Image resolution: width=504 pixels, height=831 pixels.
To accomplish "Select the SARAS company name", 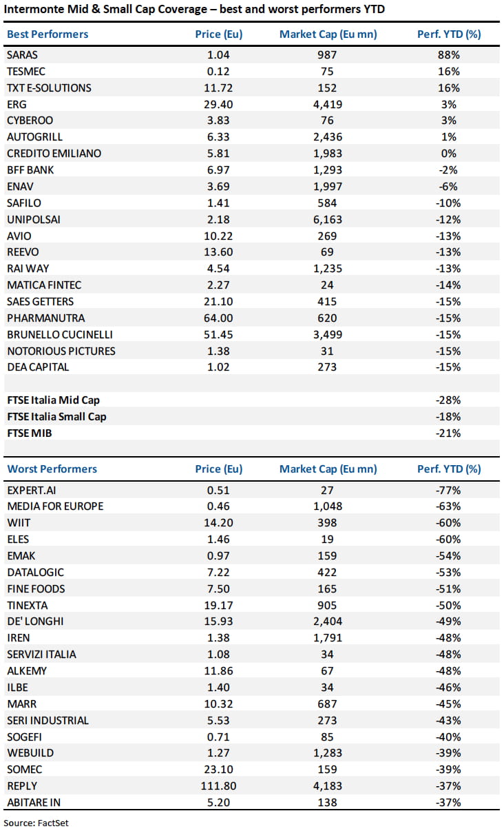I will click(x=23, y=54).
